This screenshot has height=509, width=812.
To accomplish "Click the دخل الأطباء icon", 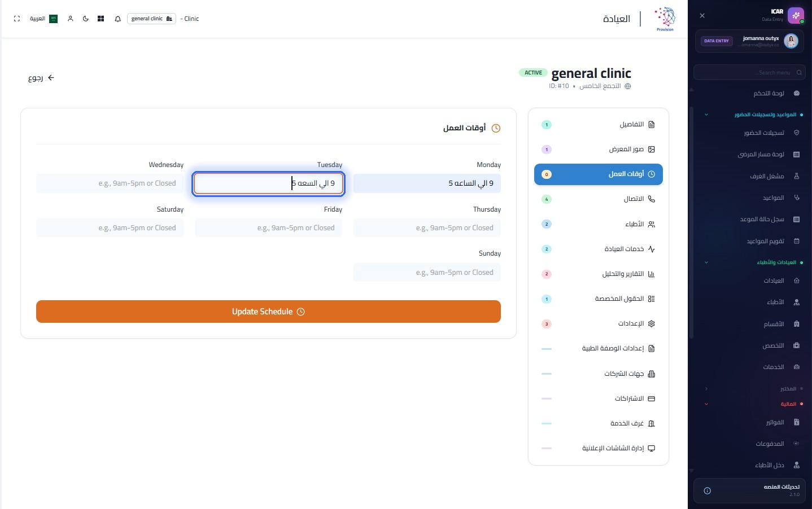I will coord(796,466).
